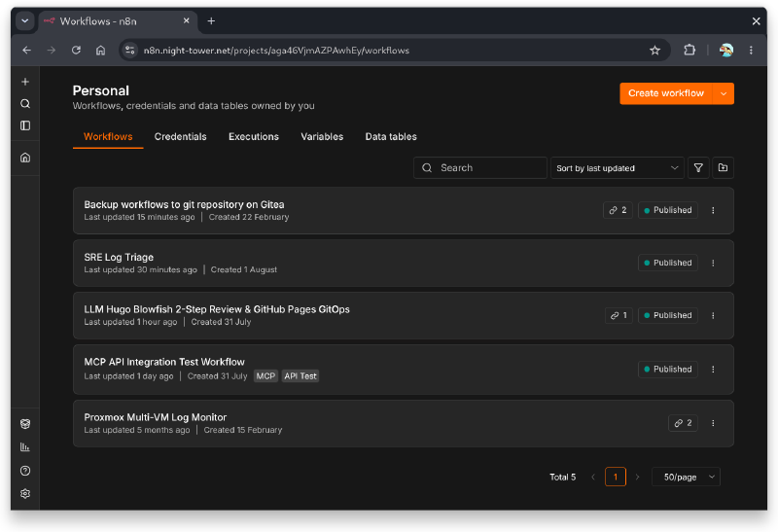This screenshot has height=532, width=778.
Task: Click the API Test tag
Action: (x=301, y=376)
